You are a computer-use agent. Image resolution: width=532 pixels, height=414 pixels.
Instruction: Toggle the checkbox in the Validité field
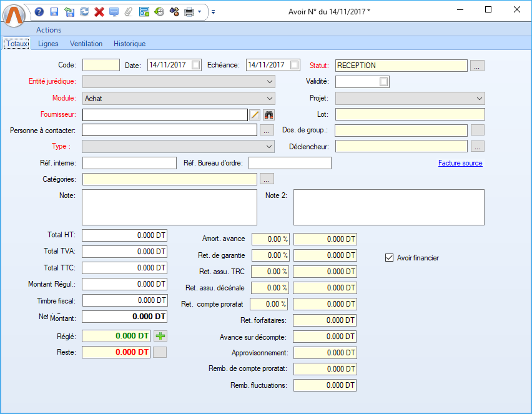[383, 82]
